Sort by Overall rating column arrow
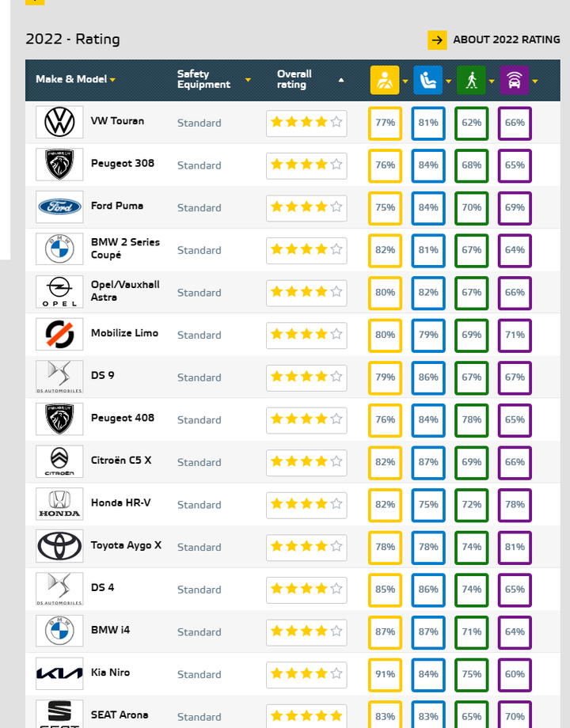The height and width of the screenshot is (728, 570). point(341,80)
